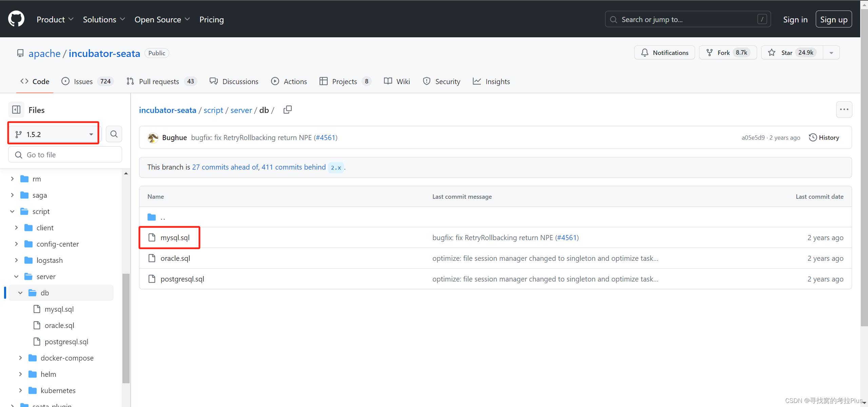The image size is (868, 407).
Task: Switch to the Actions tab
Action: [x=289, y=81]
